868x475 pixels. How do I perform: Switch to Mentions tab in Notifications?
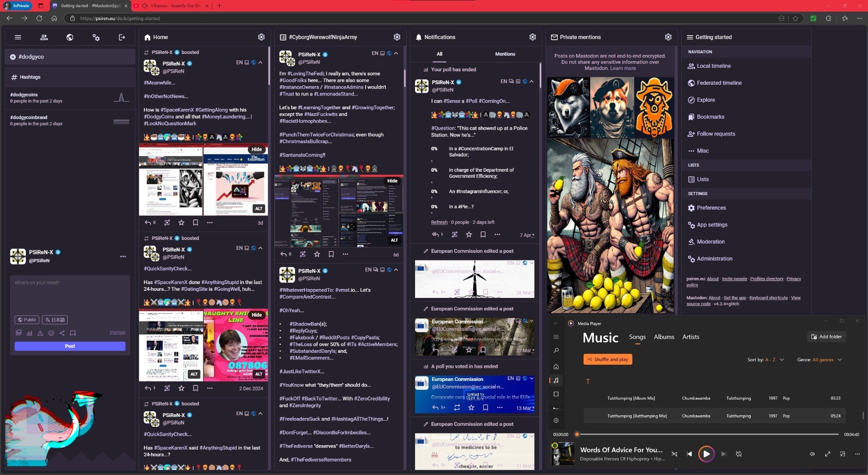505,54
